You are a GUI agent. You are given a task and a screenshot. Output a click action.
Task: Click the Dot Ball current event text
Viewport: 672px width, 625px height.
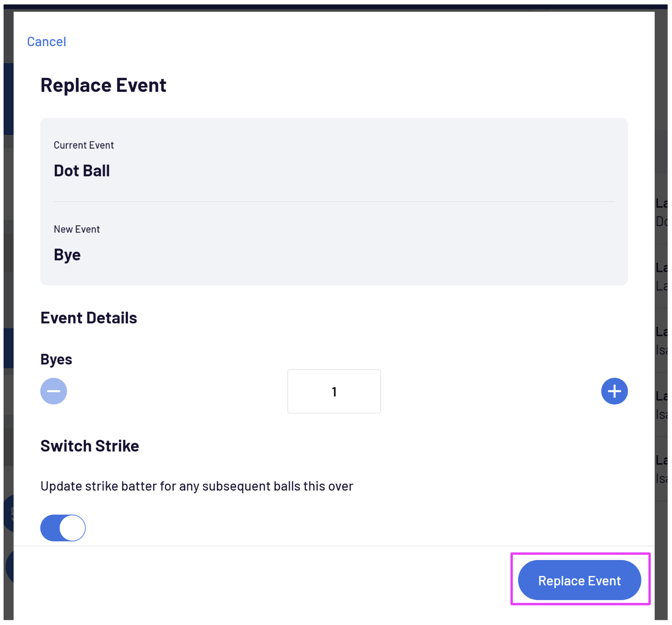click(x=82, y=171)
